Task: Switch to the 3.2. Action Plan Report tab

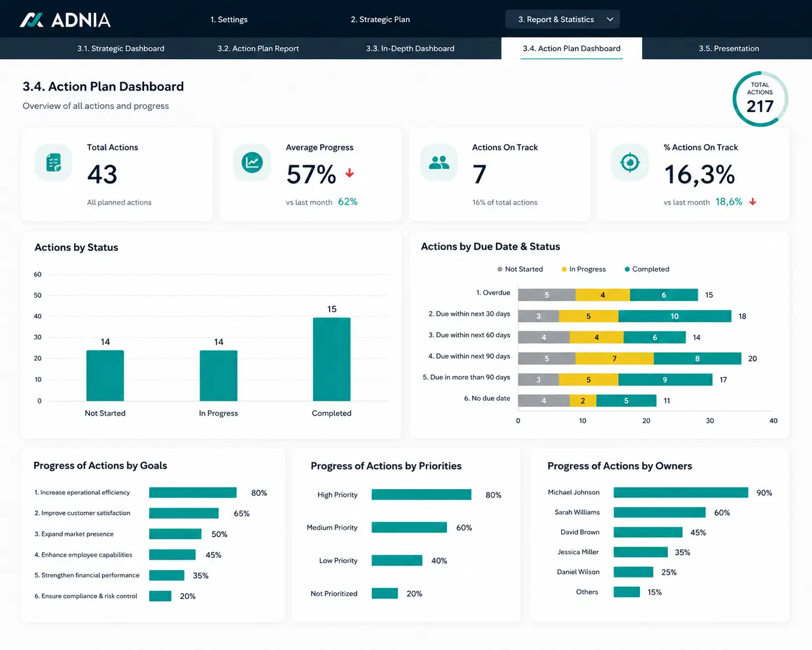Action: tap(258, 49)
